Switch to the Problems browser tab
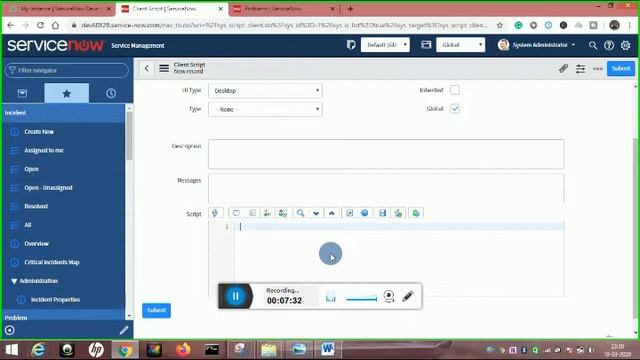Screen dimensions: 640x360 [x=283, y=9]
